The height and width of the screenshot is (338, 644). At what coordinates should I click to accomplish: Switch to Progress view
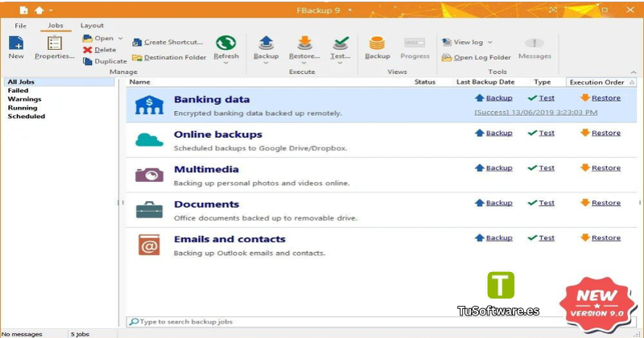(x=415, y=47)
